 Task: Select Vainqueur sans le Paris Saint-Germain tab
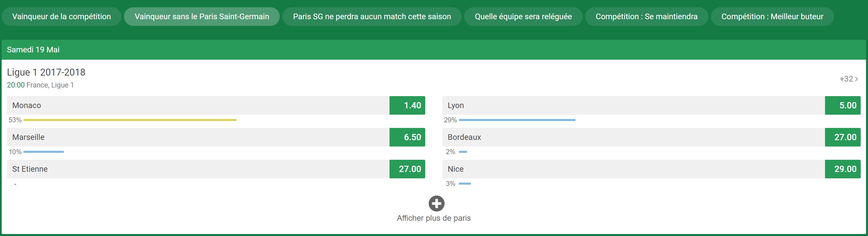pyautogui.click(x=202, y=17)
